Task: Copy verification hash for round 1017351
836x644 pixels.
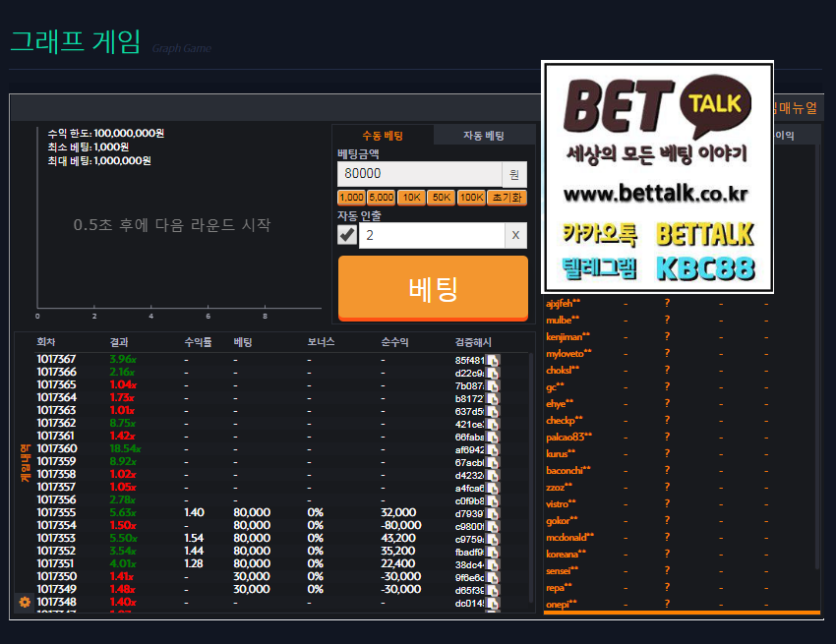Action: click(x=493, y=565)
